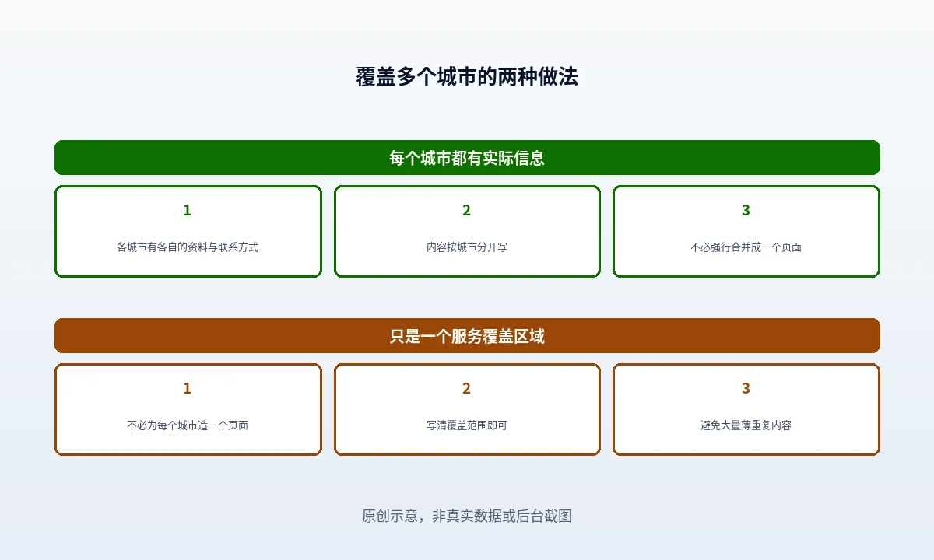Image resolution: width=934 pixels, height=560 pixels.
Task: Click number 1 above 各城市有各自的资料
Action: pos(187,210)
